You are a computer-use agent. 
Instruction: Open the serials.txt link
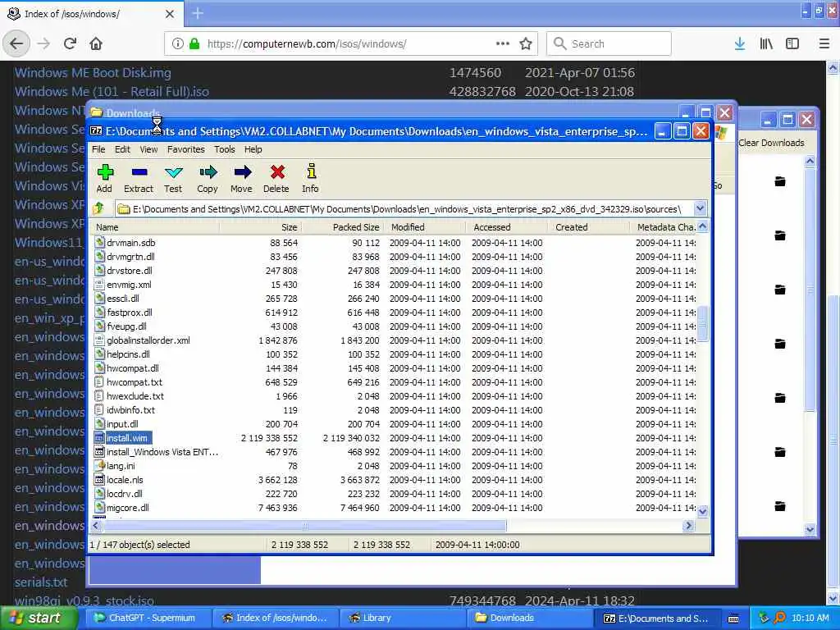tap(41, 582)
